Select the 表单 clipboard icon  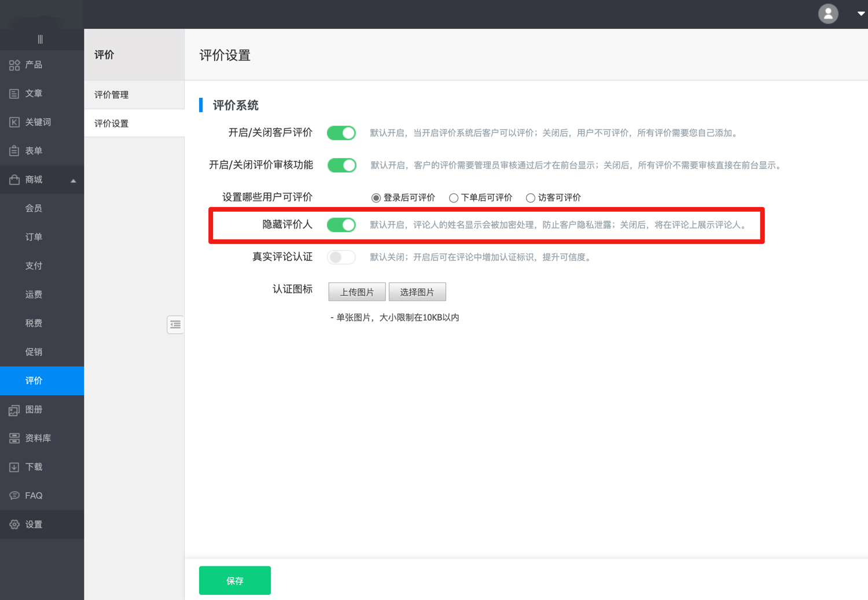click(14, 151)
